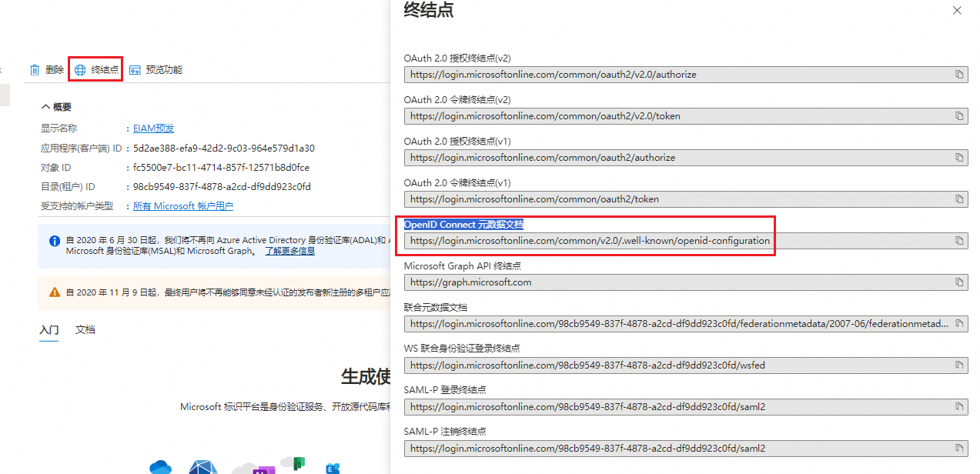Collapse the 概要 section
The image size is (980, 474).
(57, 107)
